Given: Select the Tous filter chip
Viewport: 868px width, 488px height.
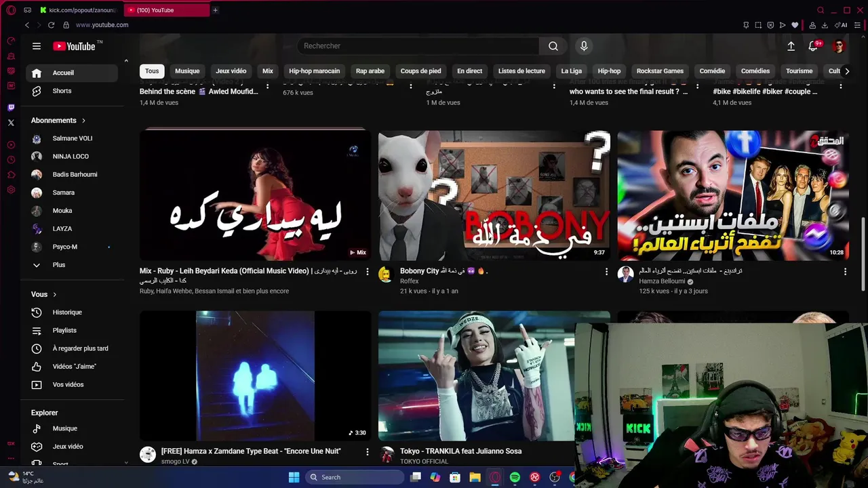Looking at the screenshot, I should point(152,71).
